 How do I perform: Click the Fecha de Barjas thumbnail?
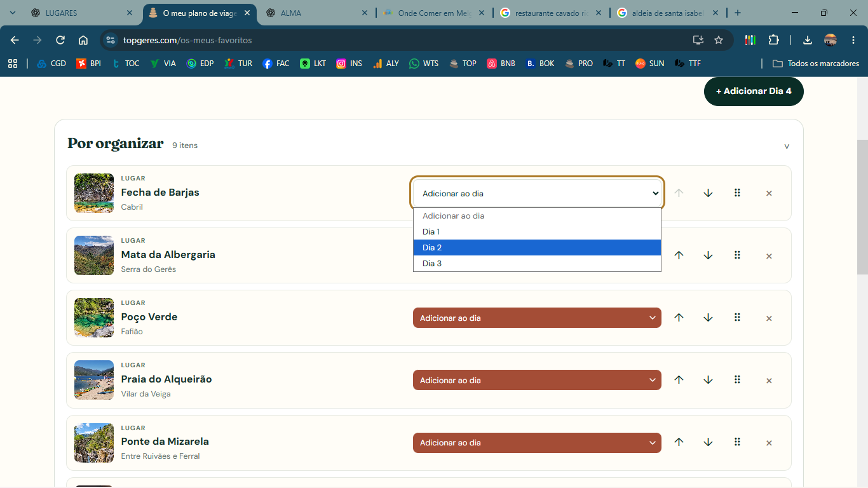(x=94, y=193)
